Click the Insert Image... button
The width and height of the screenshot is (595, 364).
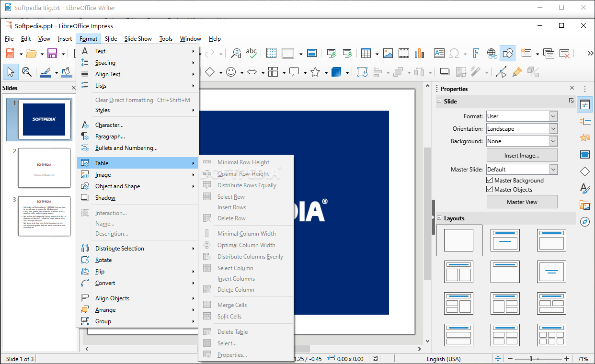pos(522,155)
